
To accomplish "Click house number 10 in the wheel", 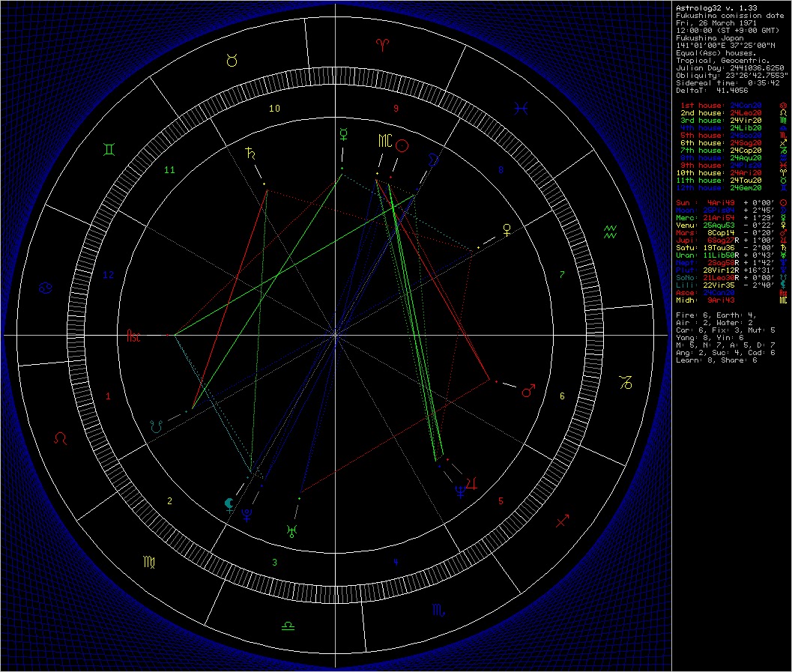I will pos(274,109).
